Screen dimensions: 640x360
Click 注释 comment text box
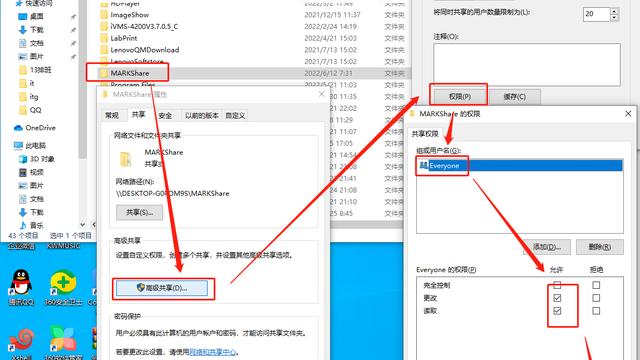527,64
